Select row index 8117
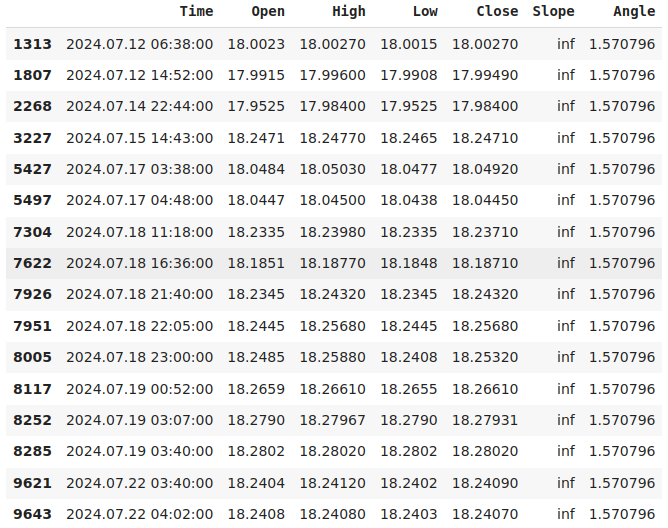The height and width of the screenshot is (528, 668). pyautogui.click(x=32, y=389)
